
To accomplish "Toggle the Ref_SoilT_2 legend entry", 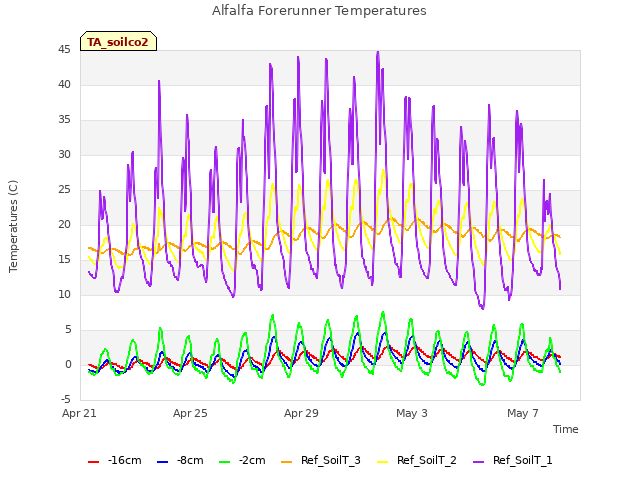I will 417,460.
